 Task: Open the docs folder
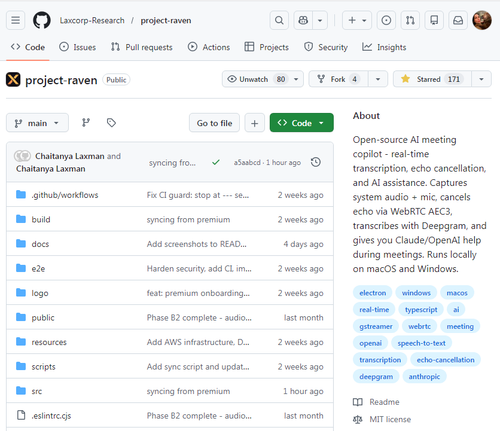click(40, 244)
